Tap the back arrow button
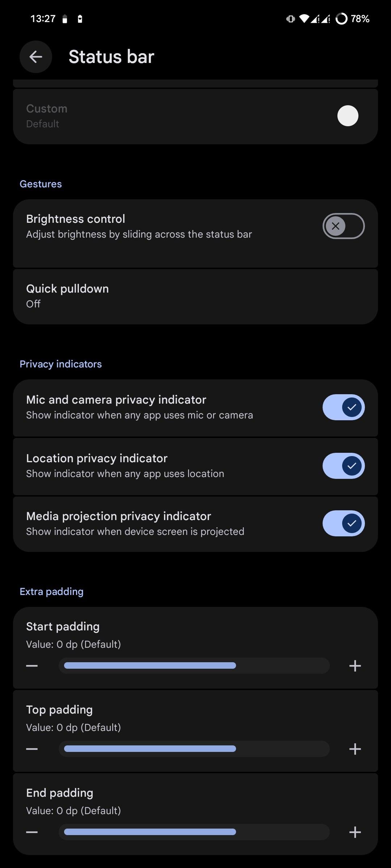Viewport: 391px width, 868px height. pos(35,57)
